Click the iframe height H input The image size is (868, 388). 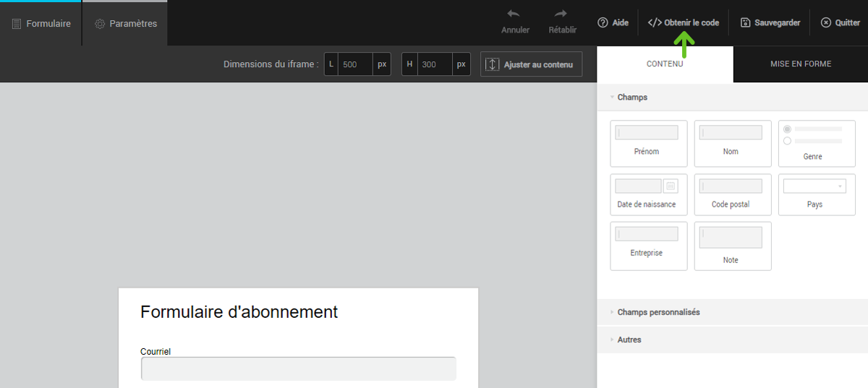click(434, 64)
